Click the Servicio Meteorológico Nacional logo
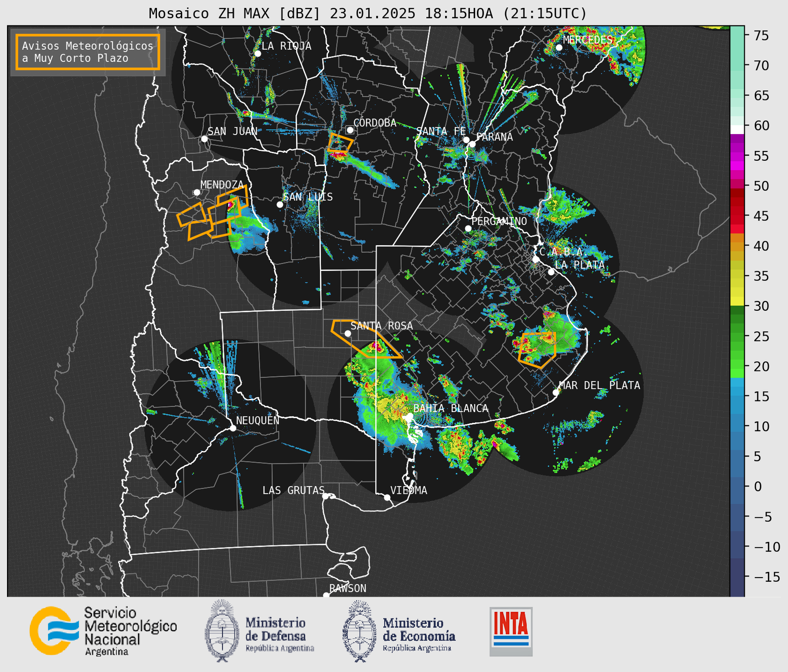Screen dimensions: 788x672 pos(103,631)
